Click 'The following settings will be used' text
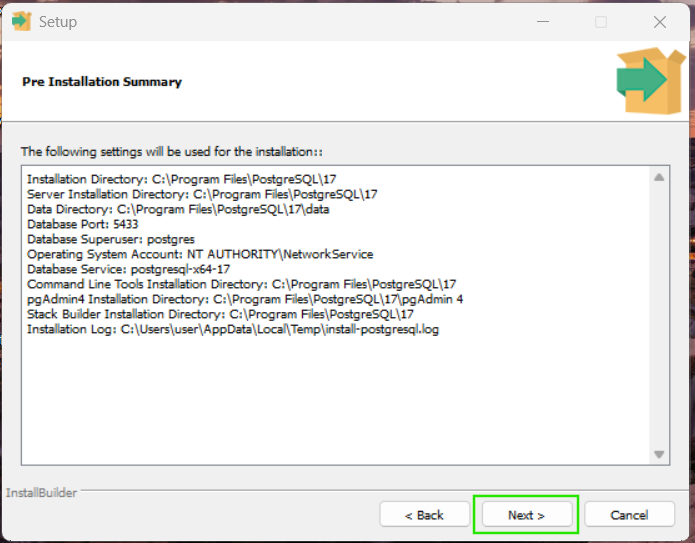The image size is (695, 543). pos(172,152)
